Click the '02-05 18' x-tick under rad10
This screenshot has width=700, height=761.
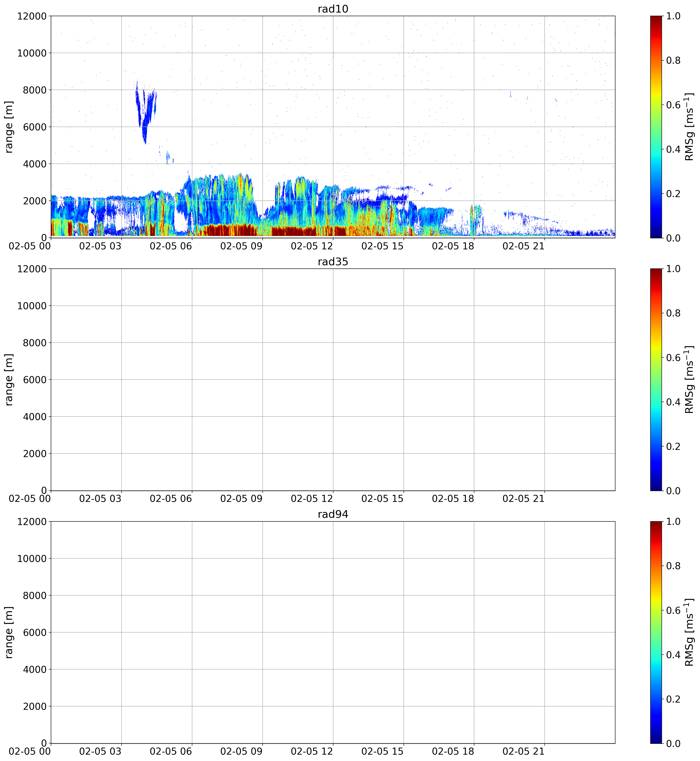pyautogui.click(x=453, y=246)
